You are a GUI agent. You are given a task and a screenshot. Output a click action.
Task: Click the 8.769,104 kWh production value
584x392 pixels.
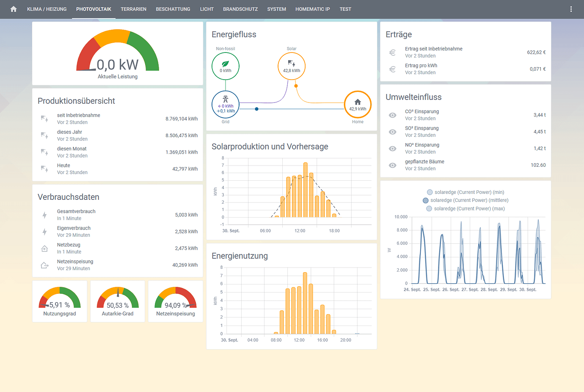tap(182, 119)
